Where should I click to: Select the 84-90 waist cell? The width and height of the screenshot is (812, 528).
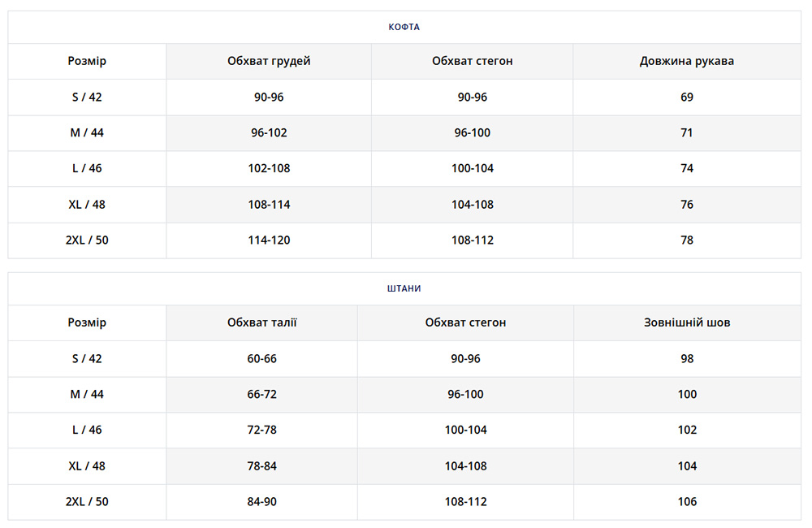(262, 501)
